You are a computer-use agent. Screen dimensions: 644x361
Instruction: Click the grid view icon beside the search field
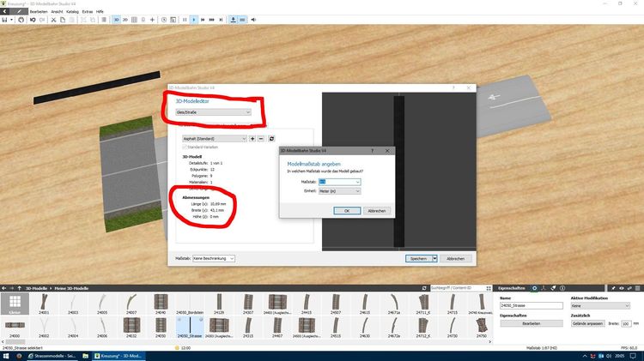(489, 288)
